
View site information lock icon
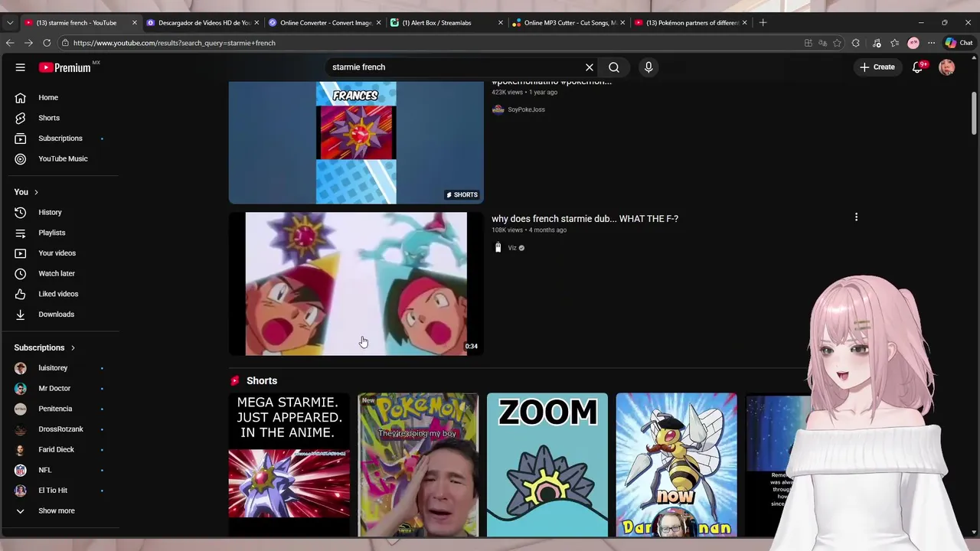65,43
